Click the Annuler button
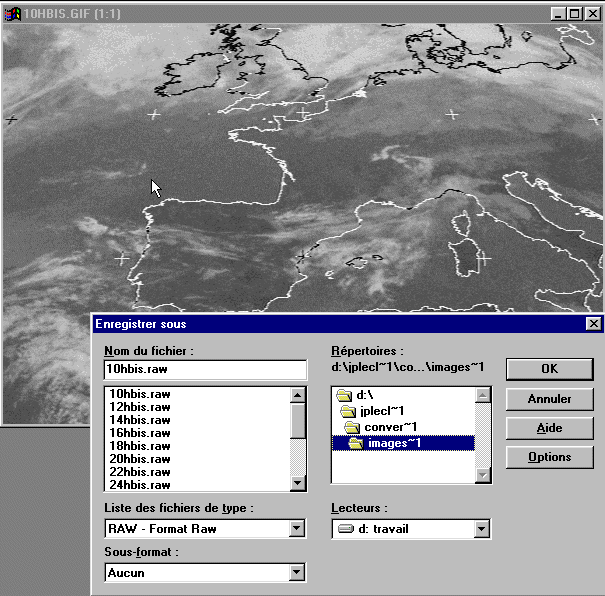The image size is (605, 596). point(549,399)
